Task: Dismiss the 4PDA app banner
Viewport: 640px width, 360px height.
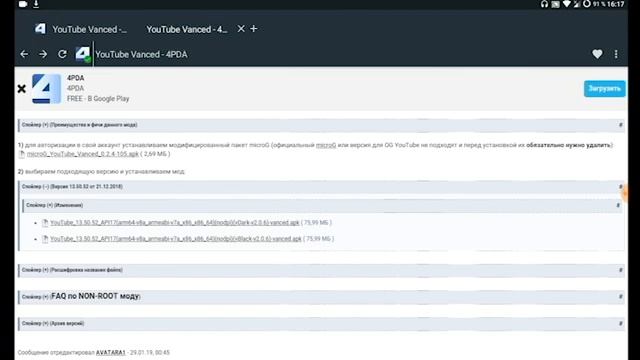Action: [x=22, y=89]
